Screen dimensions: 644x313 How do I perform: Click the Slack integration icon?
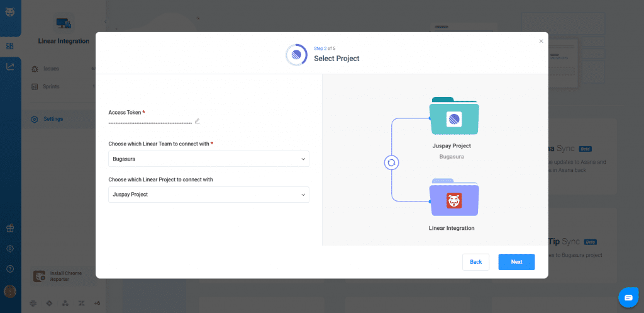pos(33,303)
